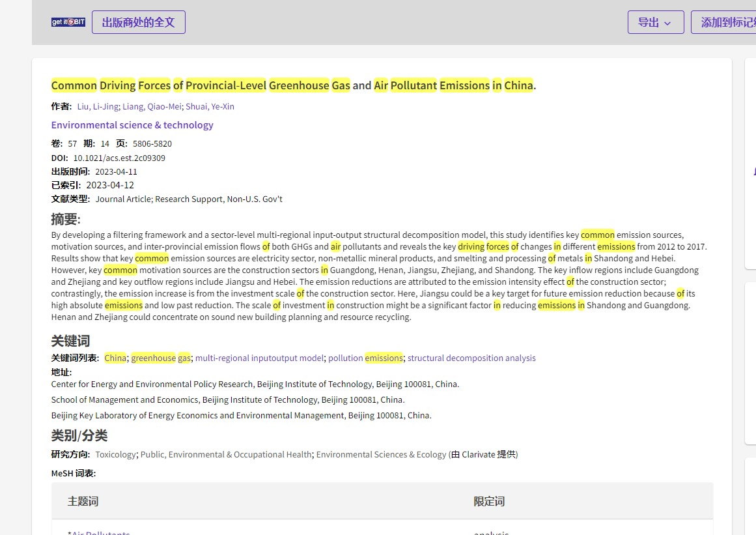Image resolution: width=756 pixels, height=535 pixels.
Task: Click the greenhouse gas keyword
Action: tap(161, 358)
